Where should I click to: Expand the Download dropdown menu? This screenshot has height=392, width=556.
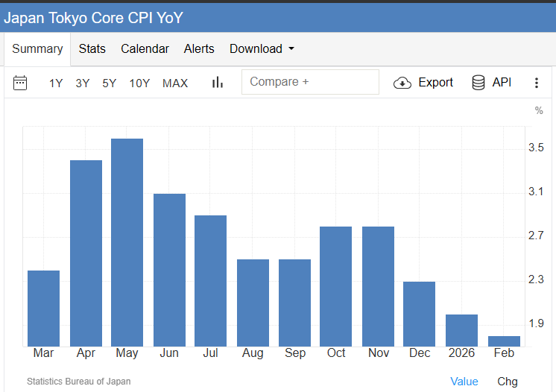(x=262, y=49)
